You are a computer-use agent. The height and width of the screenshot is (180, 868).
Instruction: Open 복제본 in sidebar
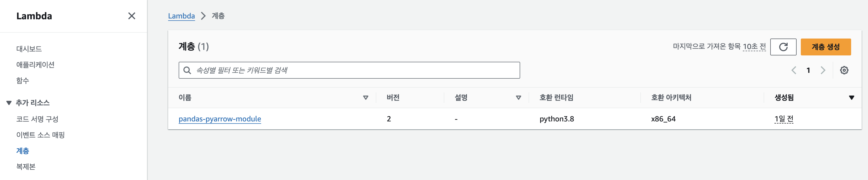(x=26, y=167)
